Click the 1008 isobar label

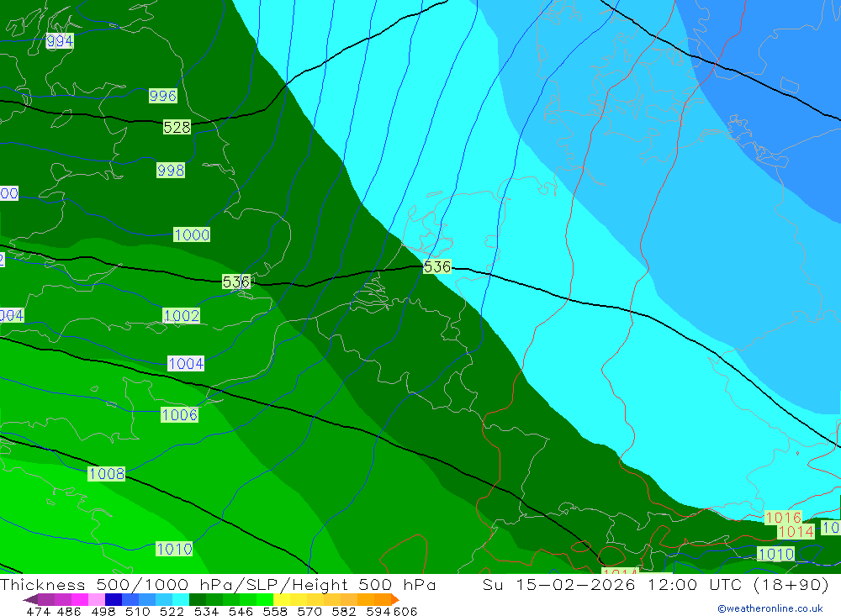coord(107,474)
